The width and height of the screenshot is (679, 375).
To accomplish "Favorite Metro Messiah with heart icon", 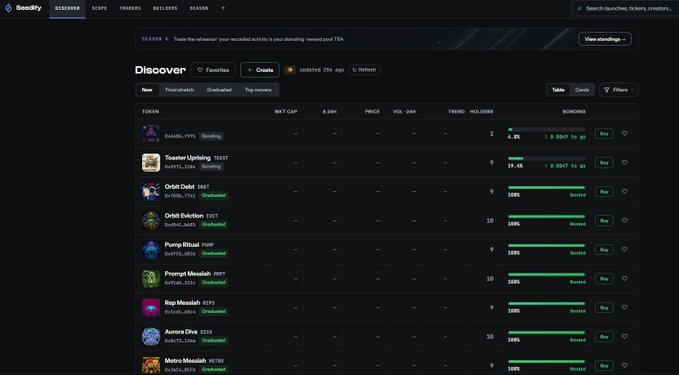I will pyautogui.click(x=624, y=365).
